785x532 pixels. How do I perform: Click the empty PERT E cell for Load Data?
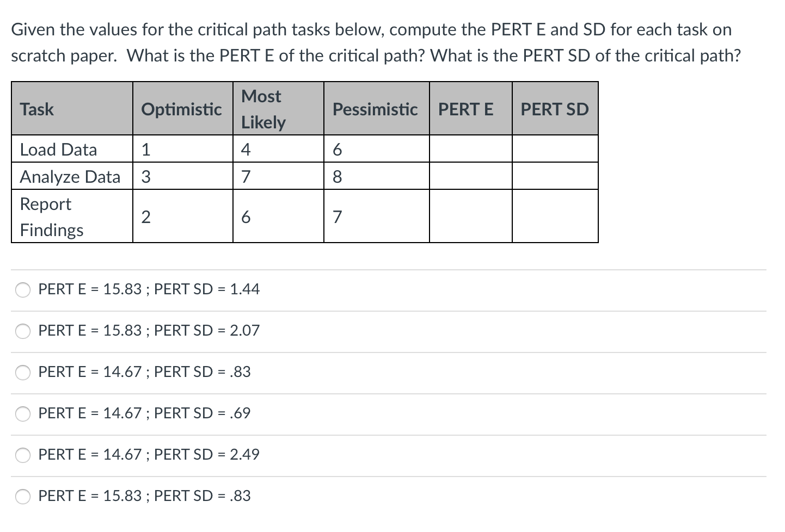[x=470, y=148]
